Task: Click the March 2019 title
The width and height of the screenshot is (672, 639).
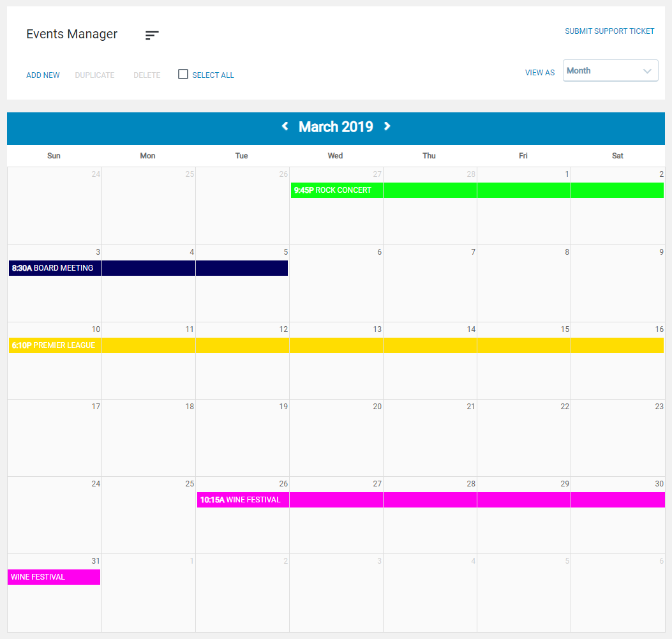Action: (x=336, y=127)
